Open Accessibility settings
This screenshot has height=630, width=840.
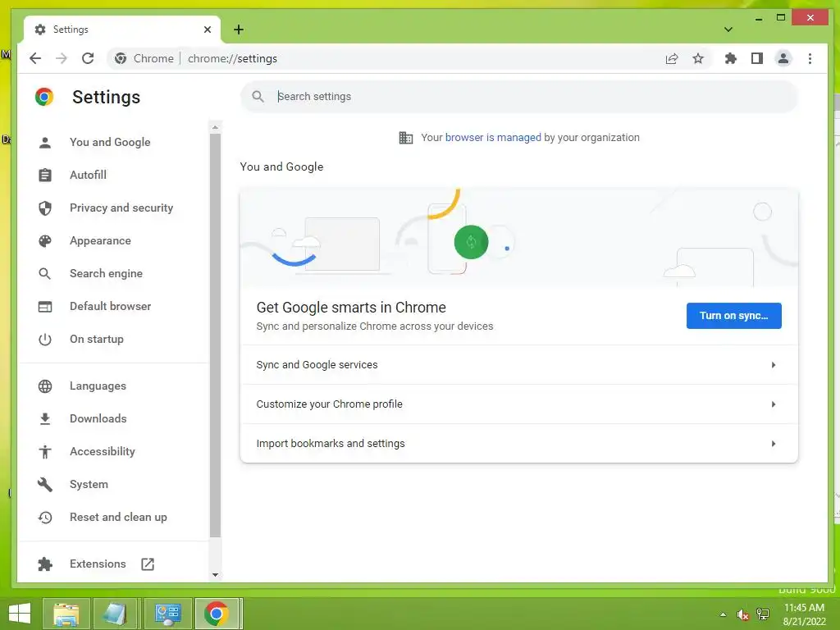click(x=103, y=452)
